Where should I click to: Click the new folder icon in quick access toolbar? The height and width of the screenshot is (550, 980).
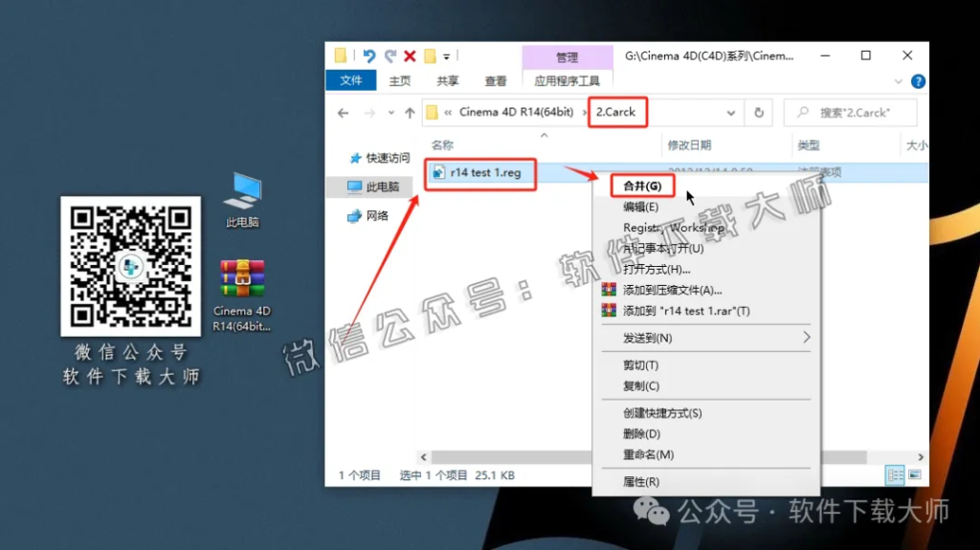430,56
